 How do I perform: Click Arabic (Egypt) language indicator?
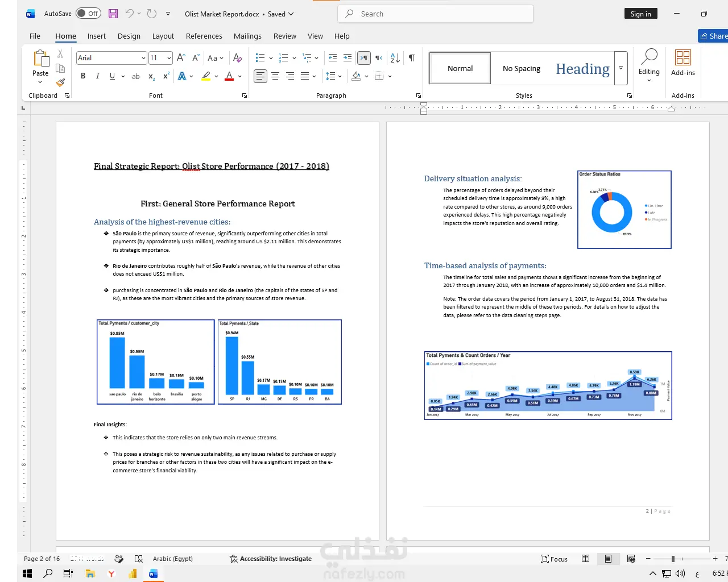tap(173, 559)
